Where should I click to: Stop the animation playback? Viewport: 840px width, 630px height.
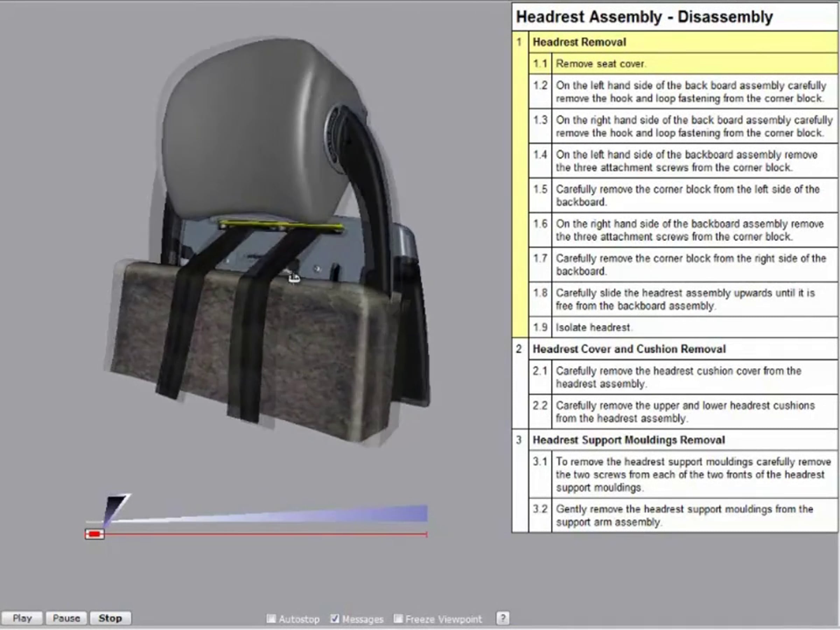(110, 618)
